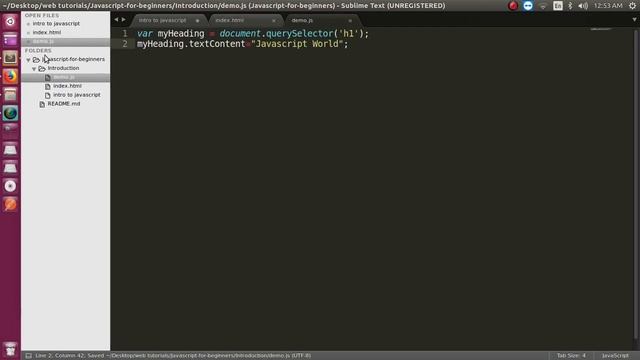Viewport: 640px width, 360px height.
Task: Click the Introduction folder name
Action: 63,68
